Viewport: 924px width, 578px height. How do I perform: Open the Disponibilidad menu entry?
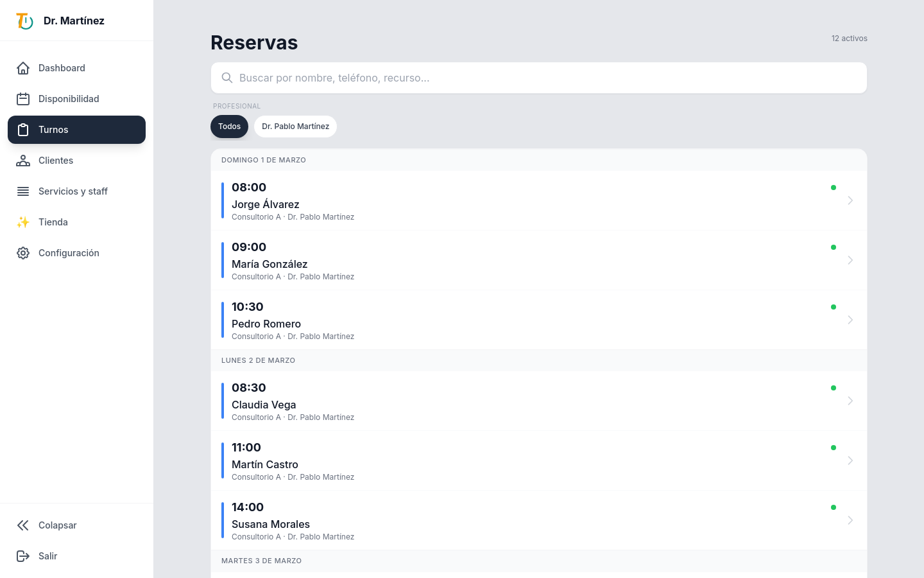[69, 99]
